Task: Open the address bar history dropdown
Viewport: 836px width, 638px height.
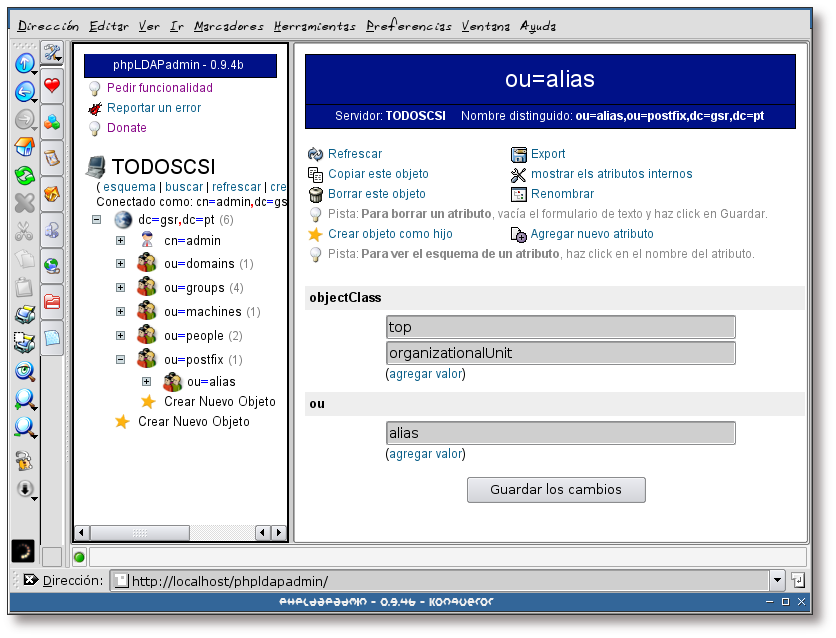Action: [778, 578]
